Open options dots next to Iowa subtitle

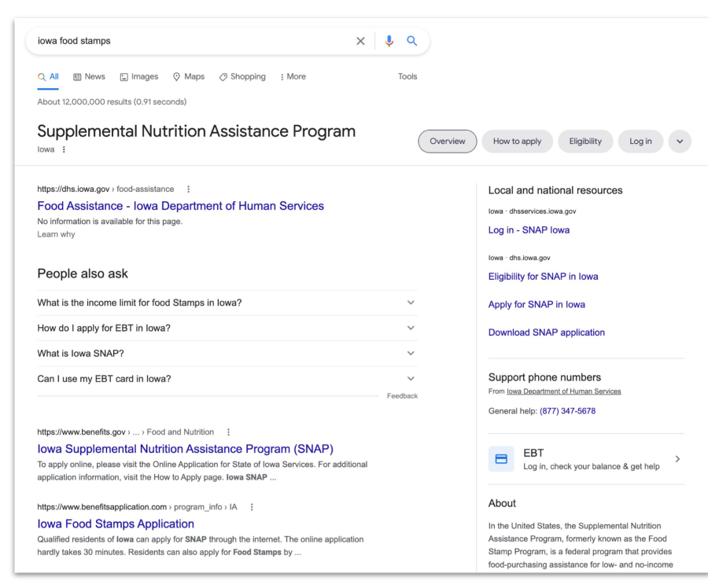64,149
